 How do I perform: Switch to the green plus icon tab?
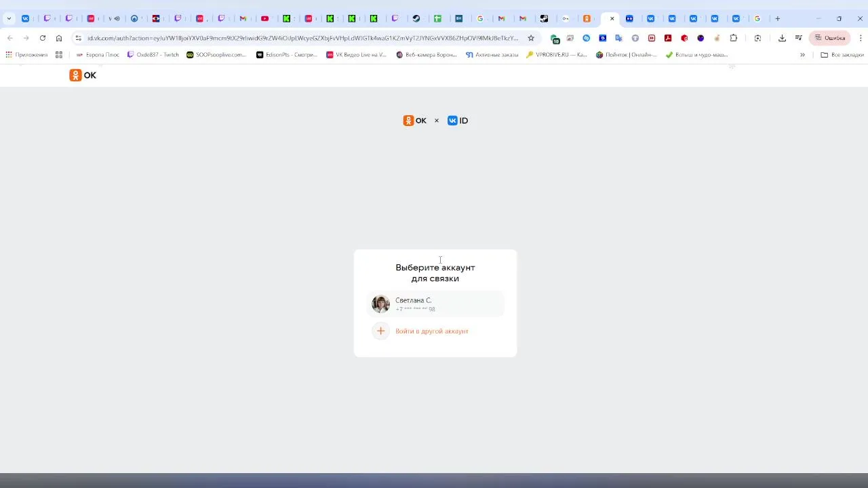point(438,18)
